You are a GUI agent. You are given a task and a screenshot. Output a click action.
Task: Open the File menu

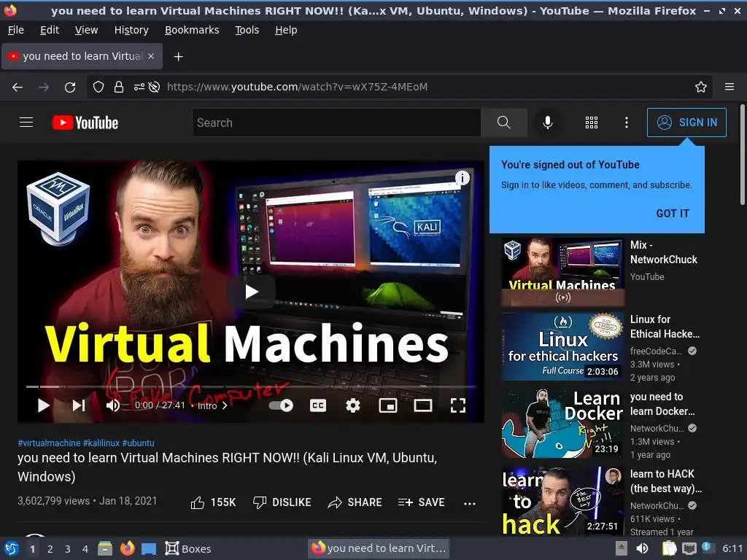tap(16, 30)
